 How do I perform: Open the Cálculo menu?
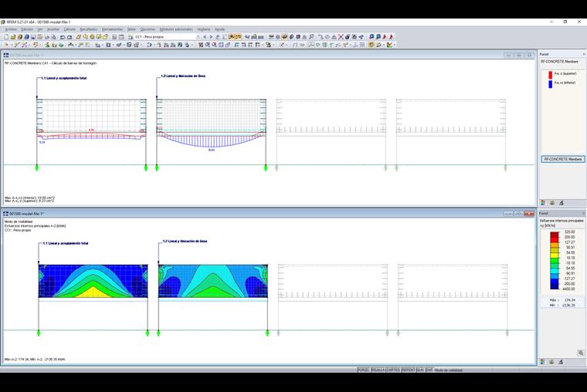click(70, 29)
